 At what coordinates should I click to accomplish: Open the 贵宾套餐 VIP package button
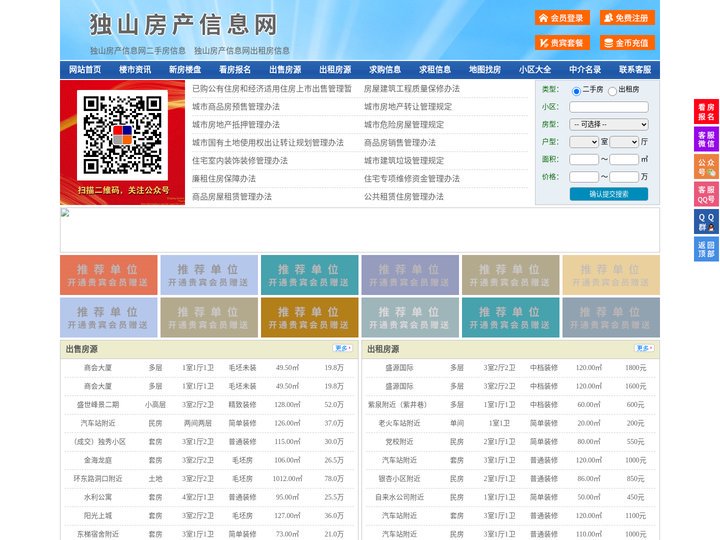[562, 43]
